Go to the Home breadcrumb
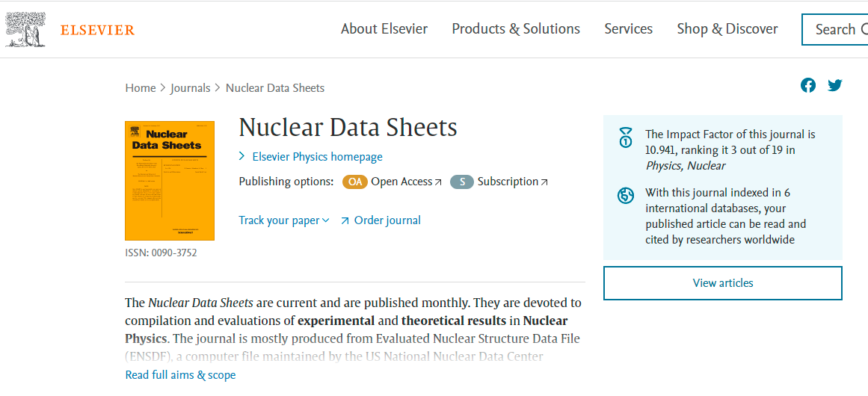The width and height of the screenshot is (868, 396). (x=141, y=88)
